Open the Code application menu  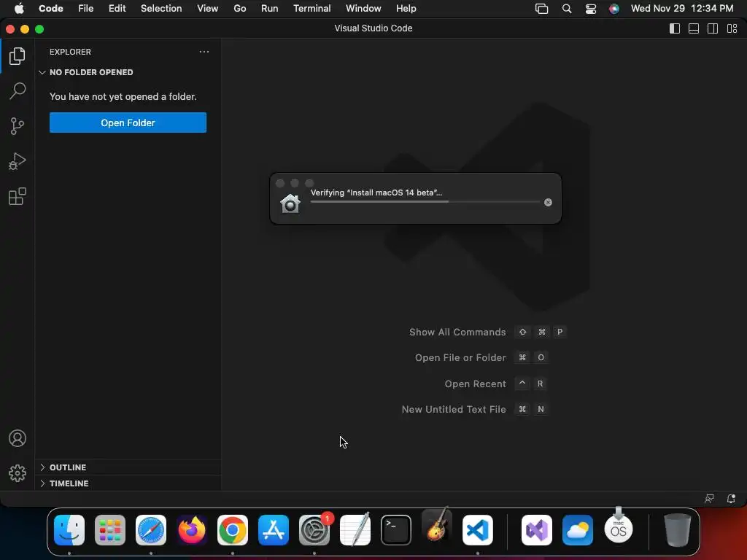[51, 9]
